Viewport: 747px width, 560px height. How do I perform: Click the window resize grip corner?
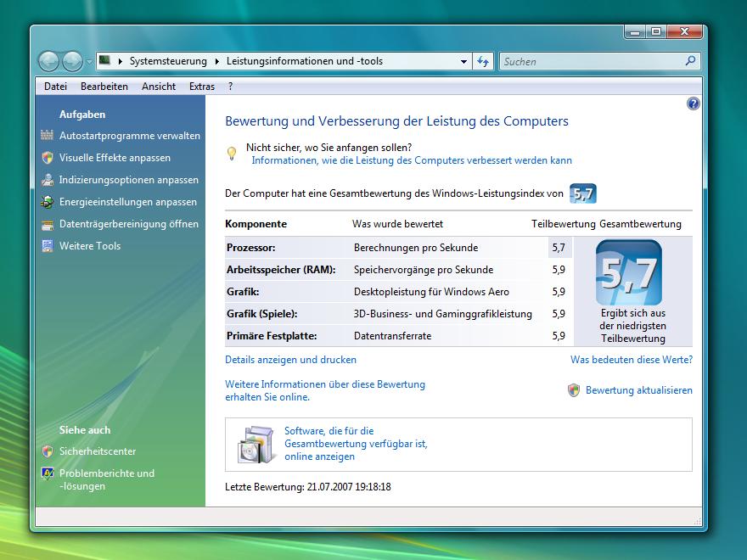click(698, 522)
